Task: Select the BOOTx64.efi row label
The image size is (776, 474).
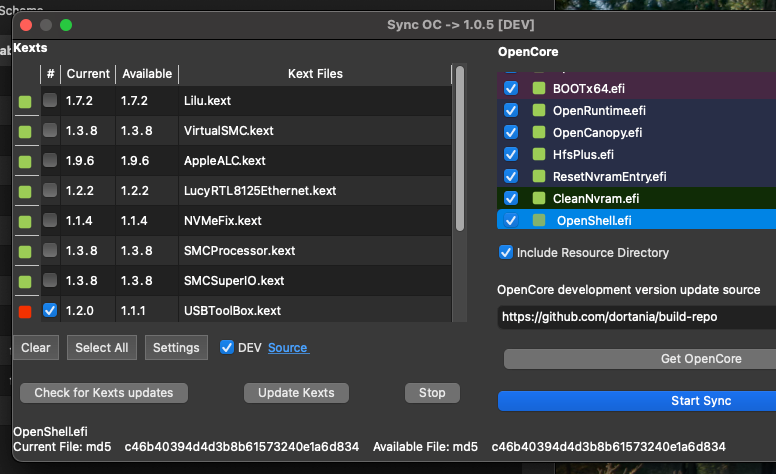Action: pos(588,89)
